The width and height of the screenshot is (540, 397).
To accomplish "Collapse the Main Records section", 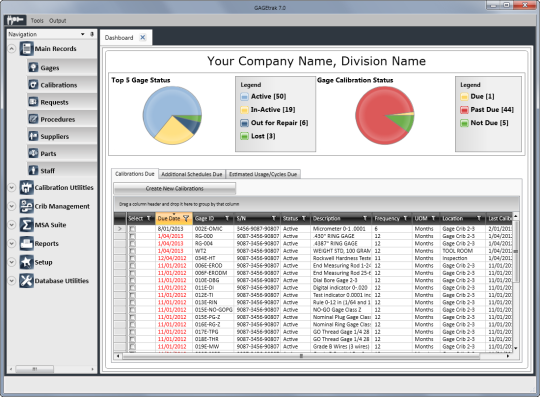I will [x=12, y=49].
